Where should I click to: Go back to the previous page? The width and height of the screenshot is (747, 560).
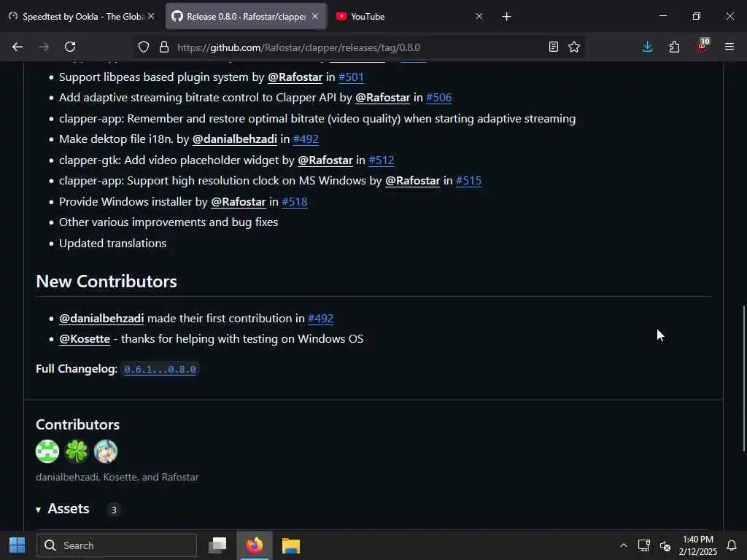pyautogui.click(x=18, y=47)
